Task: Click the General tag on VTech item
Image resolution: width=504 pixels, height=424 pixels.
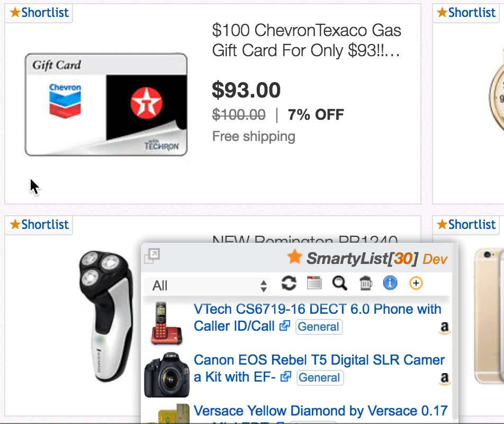Action: pyautogui.click(x=319, y=326)
